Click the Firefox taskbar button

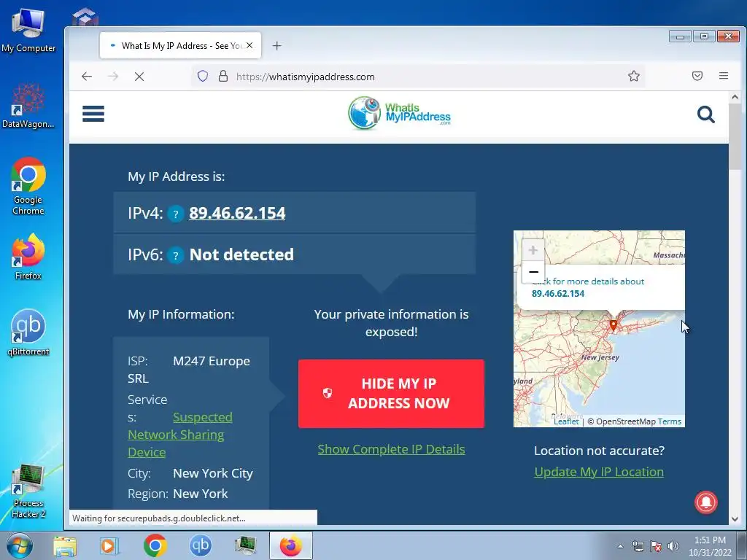[290, 545]
